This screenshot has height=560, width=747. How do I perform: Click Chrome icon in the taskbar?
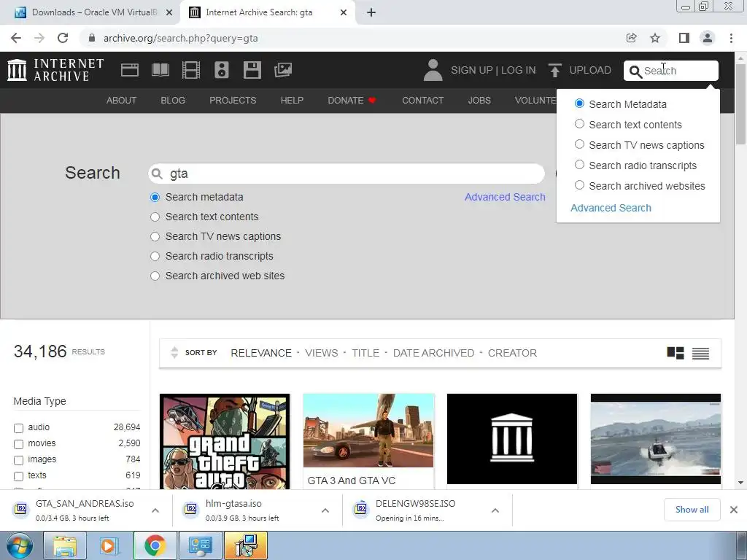pyautogui.click(x=155, y=545)
